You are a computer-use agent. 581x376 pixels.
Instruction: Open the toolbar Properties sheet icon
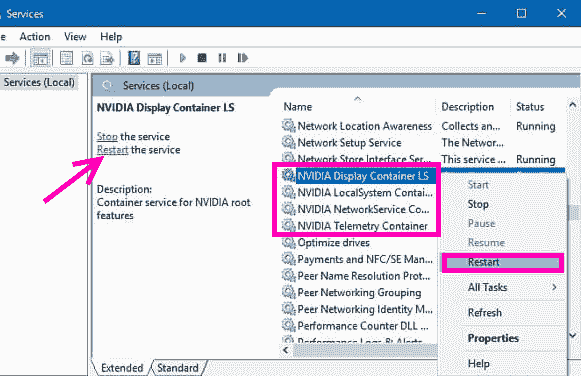(x=66, y=58)
